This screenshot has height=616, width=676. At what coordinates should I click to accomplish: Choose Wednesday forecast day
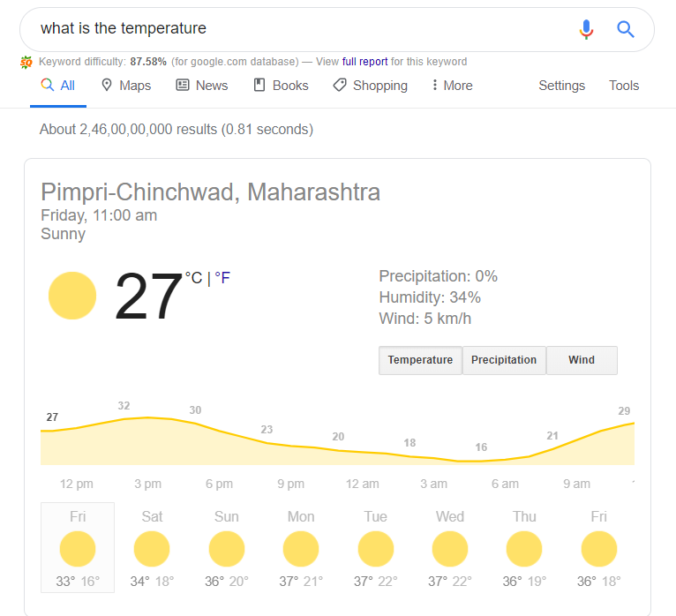pyautogui.click(x=450, y=547)
